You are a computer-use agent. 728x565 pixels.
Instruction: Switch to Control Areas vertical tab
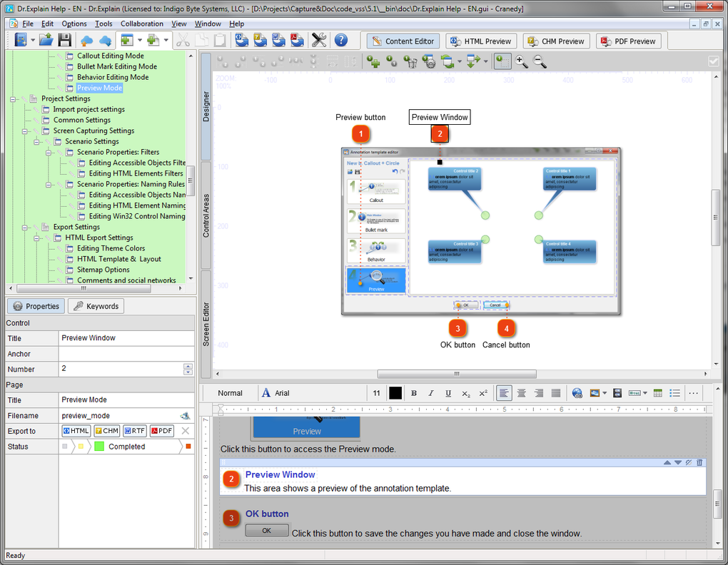pos(206,215)
